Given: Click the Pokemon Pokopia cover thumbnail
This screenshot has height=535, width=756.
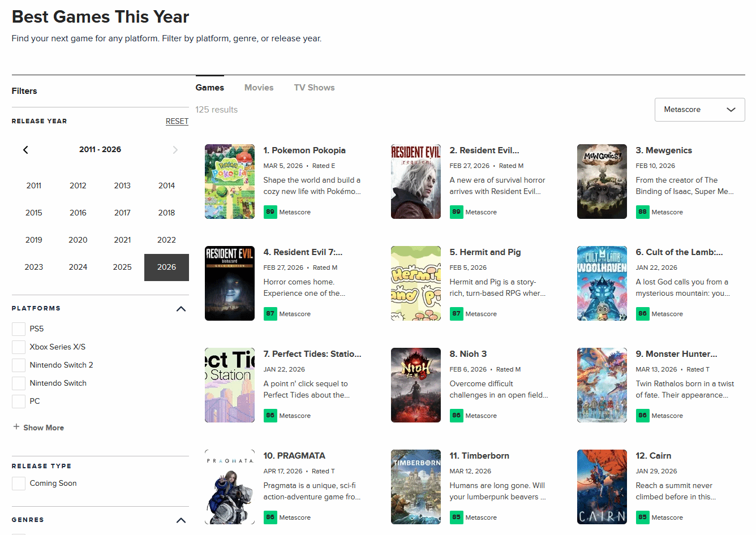Looking at the screenshot, I should [230, 182].
